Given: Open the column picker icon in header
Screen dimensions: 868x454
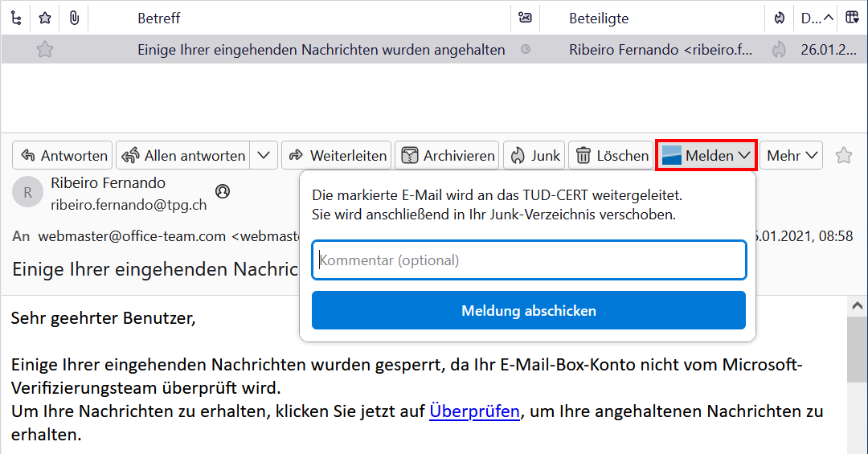Looking at the screenshot, I should pos(853,18).
